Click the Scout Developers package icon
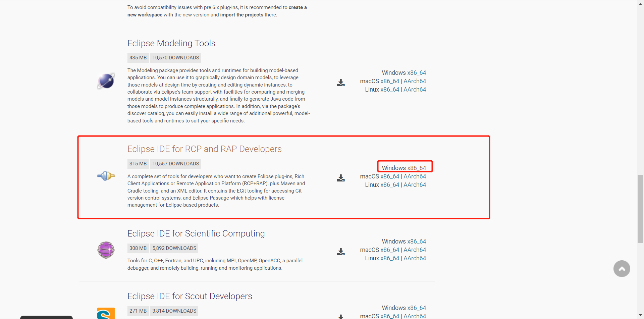The height and width of the screenshot is (319, 644). pyautogui.click(x=106, y=313)
